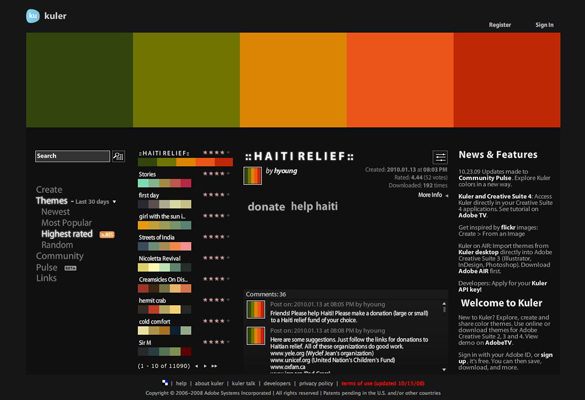Click star rating of Sir M theme

(216, 342)
